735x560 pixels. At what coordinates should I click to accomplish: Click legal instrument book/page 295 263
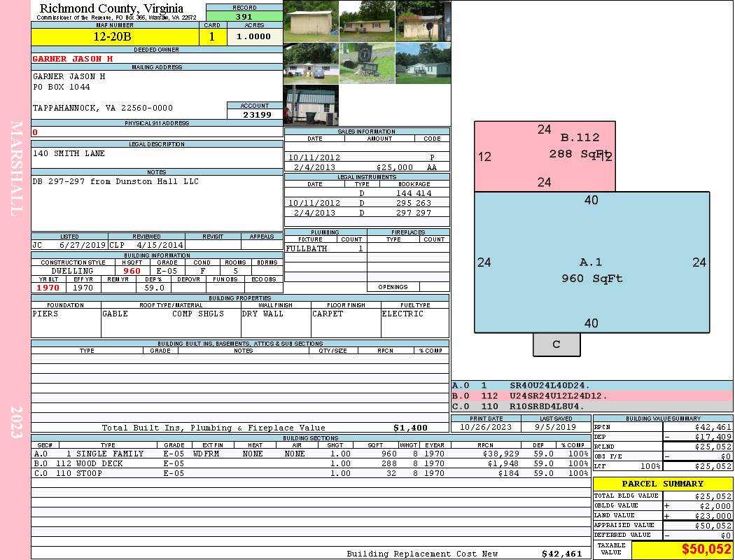(414, 203)
